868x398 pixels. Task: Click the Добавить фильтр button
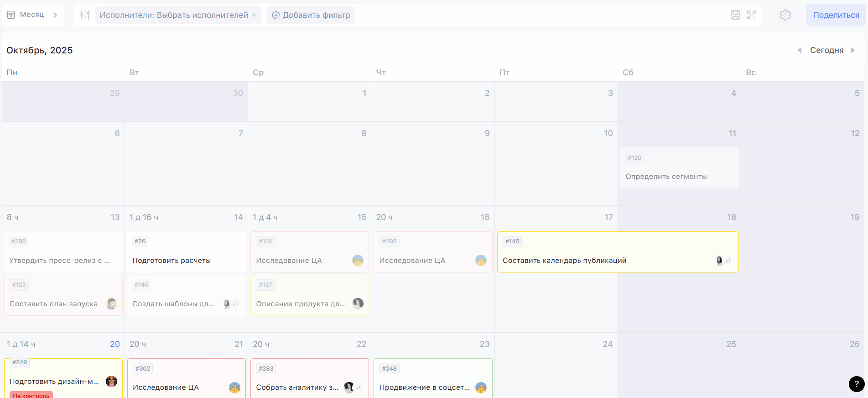pyautogui.click(x=311, y=15)
